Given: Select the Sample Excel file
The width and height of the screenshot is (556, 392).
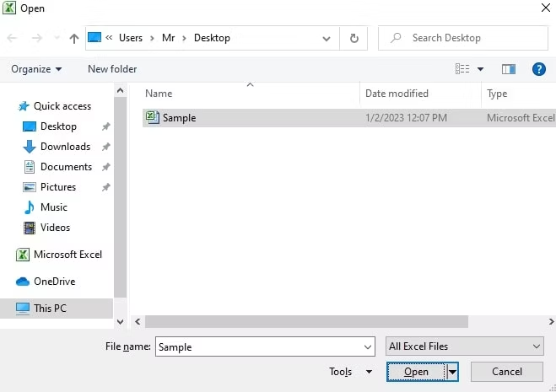Looking at the screenshot, I should (x=349, y=118).
